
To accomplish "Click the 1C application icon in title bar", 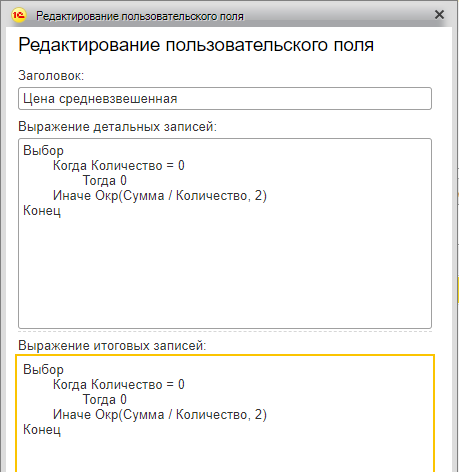I will pyautogui.click(x=19, y=15).
